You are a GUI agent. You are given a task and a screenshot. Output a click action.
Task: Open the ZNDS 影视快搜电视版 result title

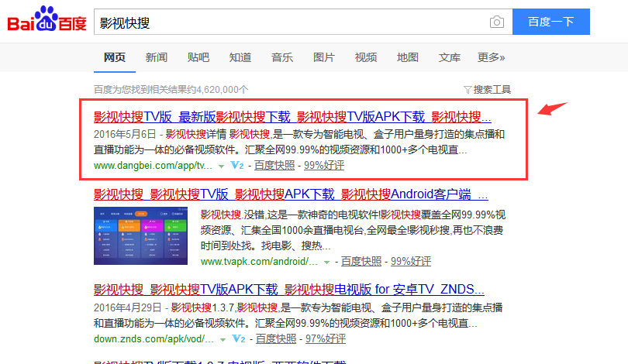pos(289,289)
